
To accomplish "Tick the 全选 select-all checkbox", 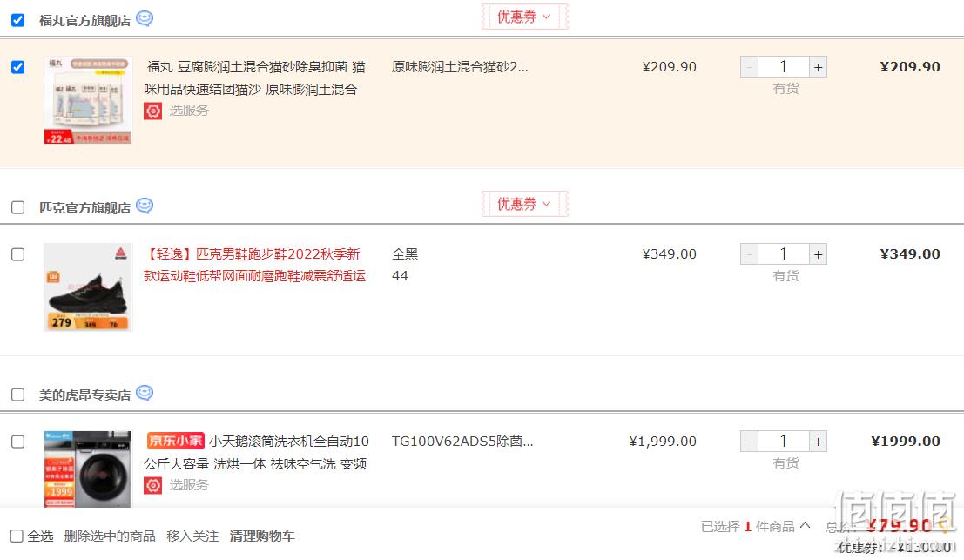I will [17, 536].
